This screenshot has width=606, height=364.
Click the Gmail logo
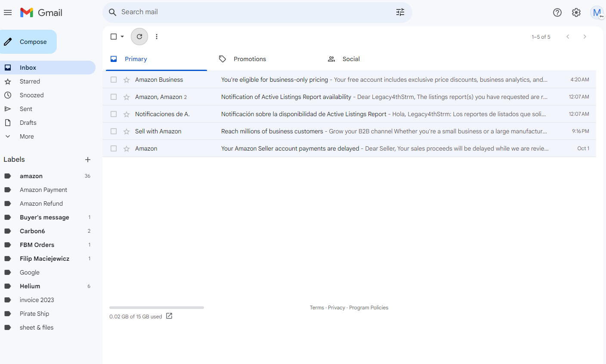pyautogui.click(x=41, y=12)
